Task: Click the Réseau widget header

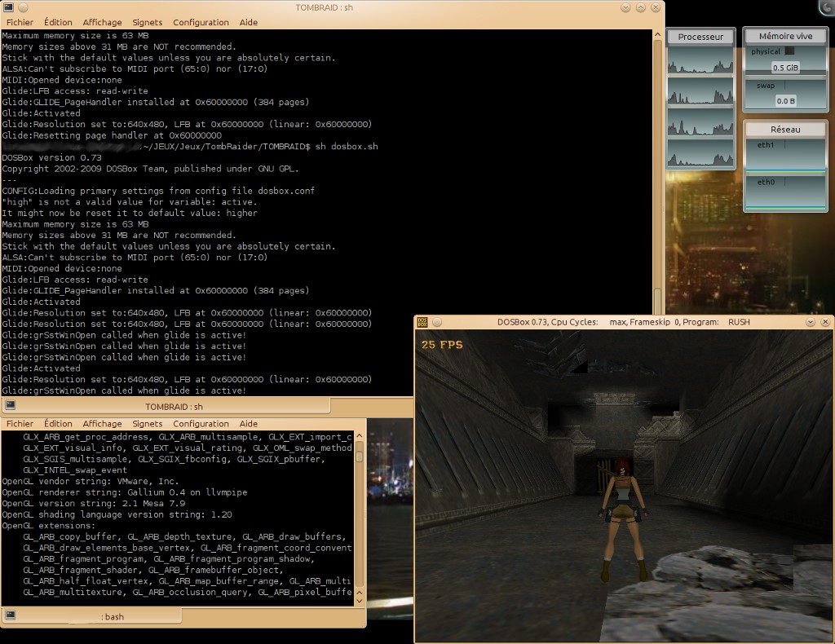Action: tap(785, 130)
